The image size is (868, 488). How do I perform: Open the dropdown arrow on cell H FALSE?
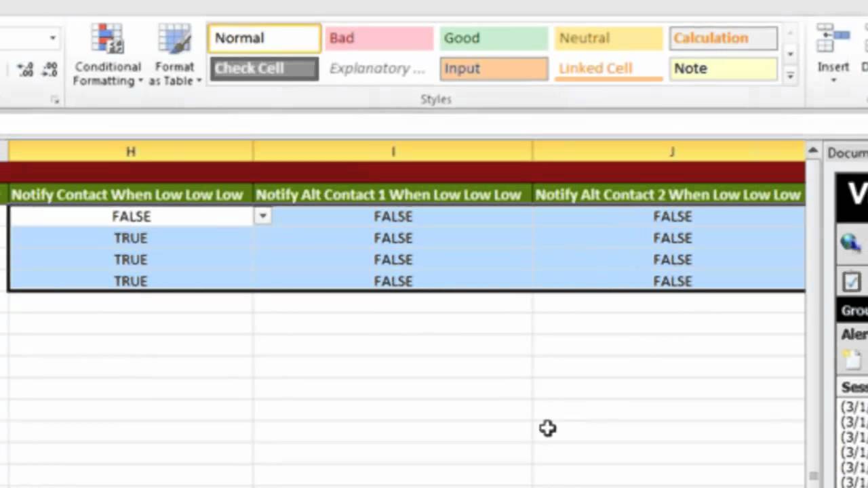click(262, 216)
